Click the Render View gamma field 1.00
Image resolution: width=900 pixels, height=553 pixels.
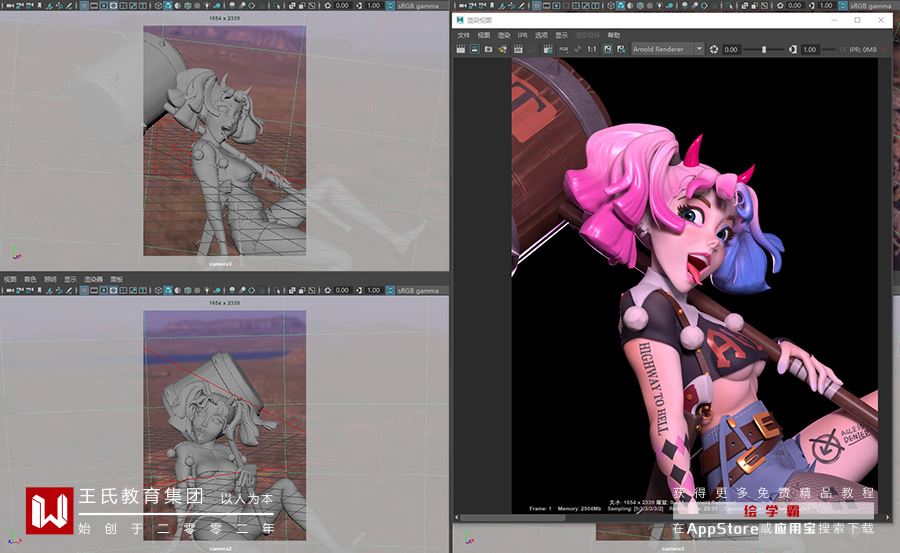point(810,49)
